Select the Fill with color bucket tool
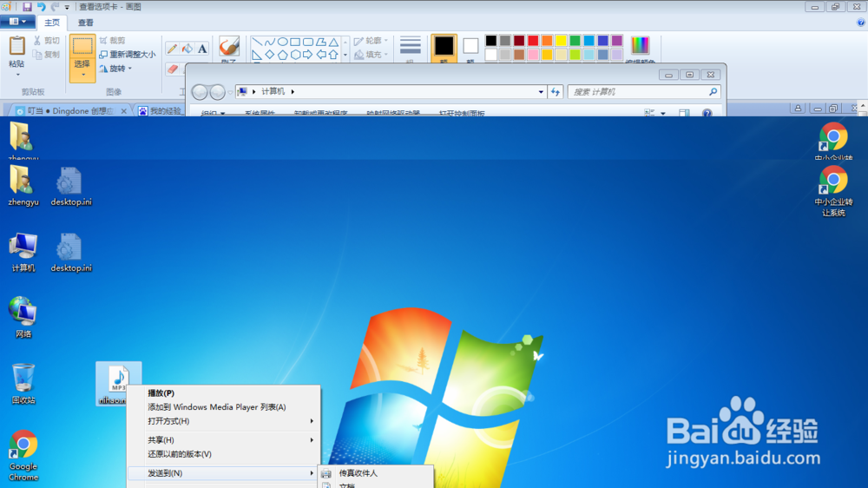Screen dimensions: 868x488 (x=187, y=49)
